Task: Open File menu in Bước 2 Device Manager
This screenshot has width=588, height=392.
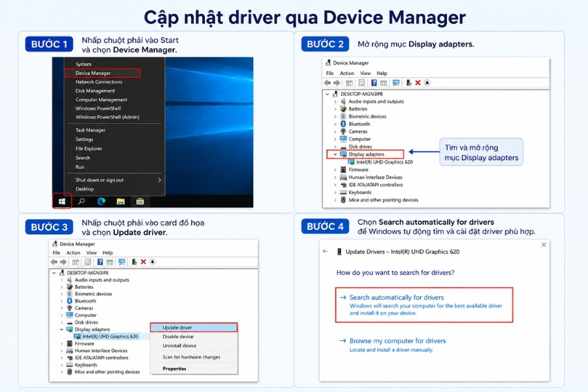Action: 330,73
